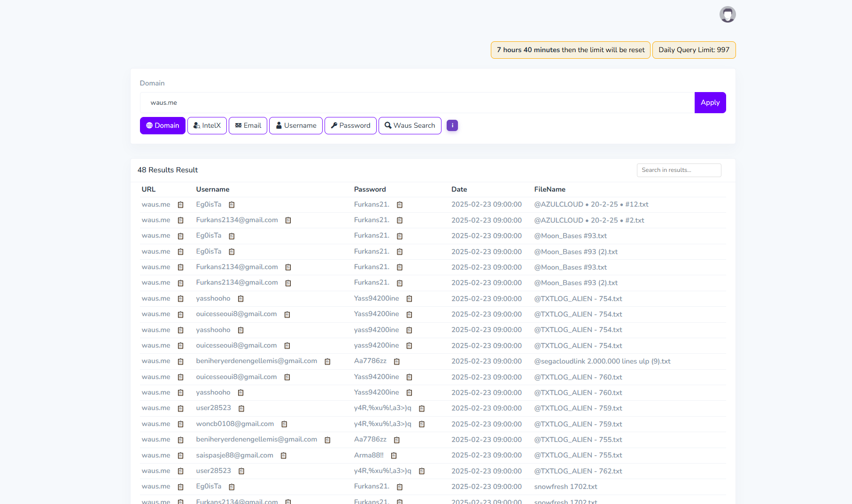Focus the Domain input field

[x=417, y=102]
